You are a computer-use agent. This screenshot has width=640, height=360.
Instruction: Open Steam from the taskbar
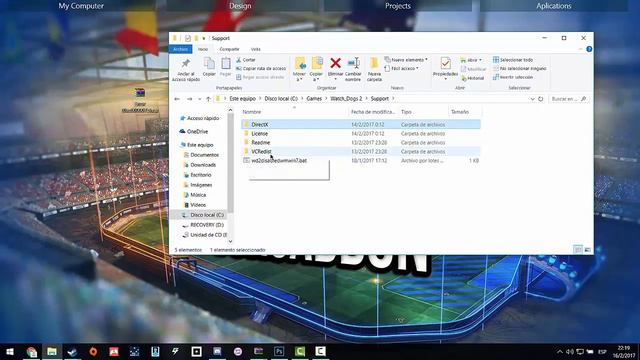click(x=72, y=351)
